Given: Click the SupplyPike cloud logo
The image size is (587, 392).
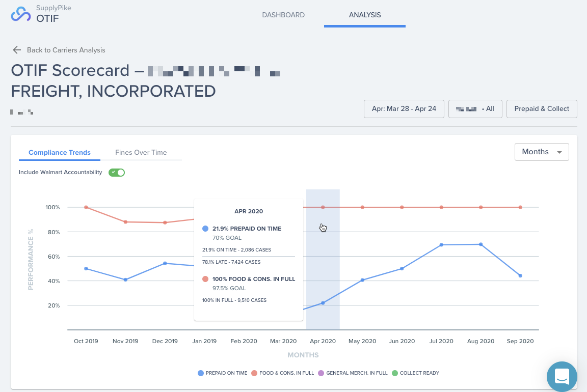Looking at the screenshot, I should click(20, 14).
